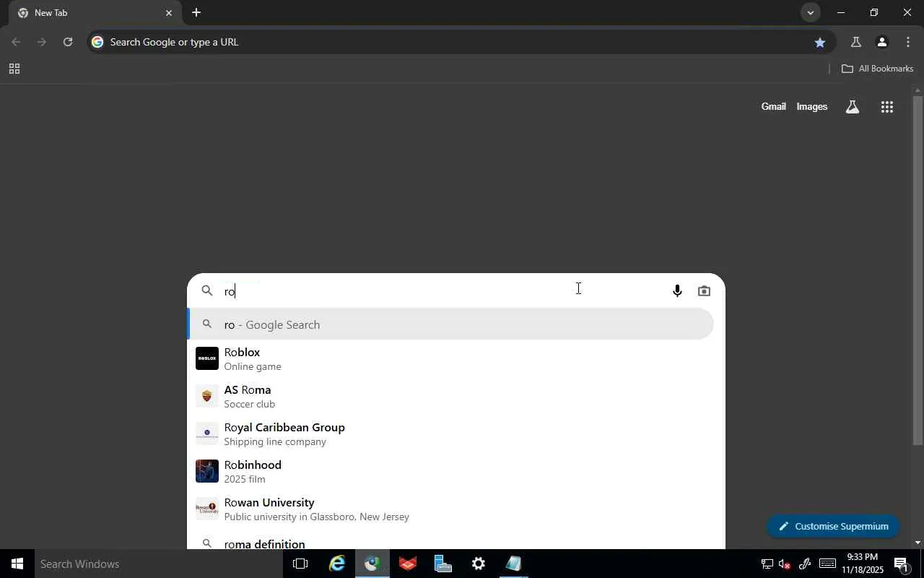924x578 pixels.
Task: Open the Google apps grid launcher
Action: 887,107
